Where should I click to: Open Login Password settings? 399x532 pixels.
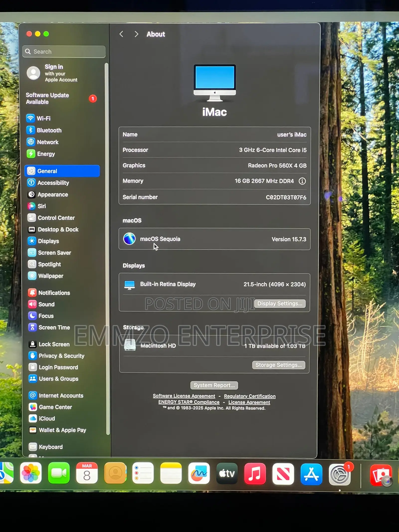(x=53, y=367)
